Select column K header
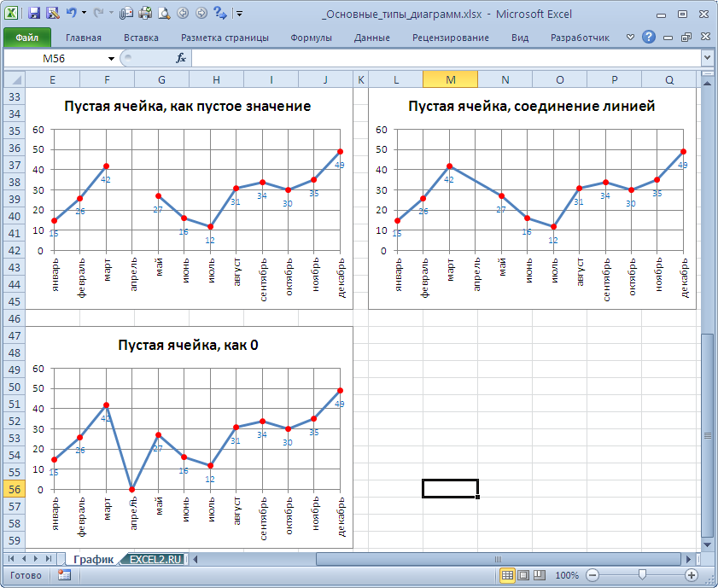Screen dimensions: 718x588 pyautogui.click(x=361, y=79)
